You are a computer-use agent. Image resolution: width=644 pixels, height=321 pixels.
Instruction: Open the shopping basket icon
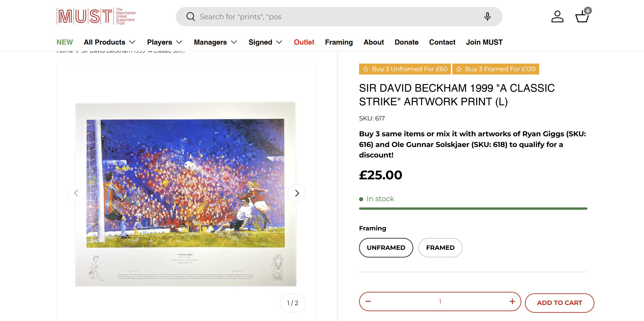[x=582, y=17]
